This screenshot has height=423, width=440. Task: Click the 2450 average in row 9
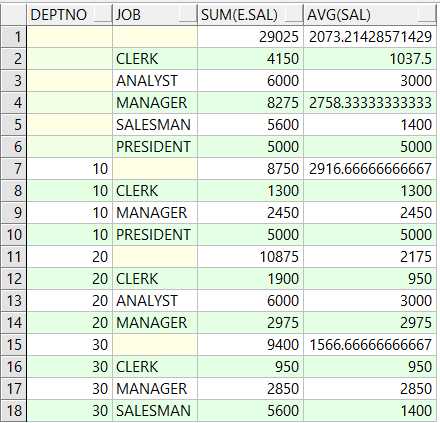point(370,213)
